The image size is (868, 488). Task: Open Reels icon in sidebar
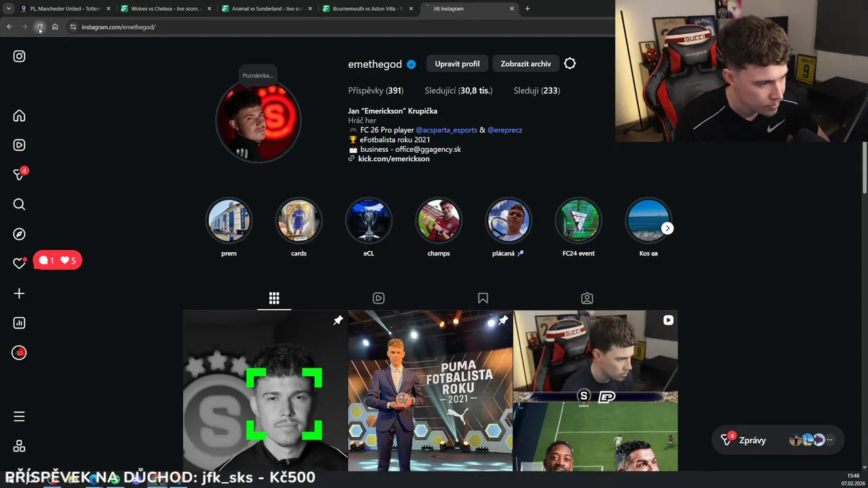pyautogui.click(x=20, y=145)
